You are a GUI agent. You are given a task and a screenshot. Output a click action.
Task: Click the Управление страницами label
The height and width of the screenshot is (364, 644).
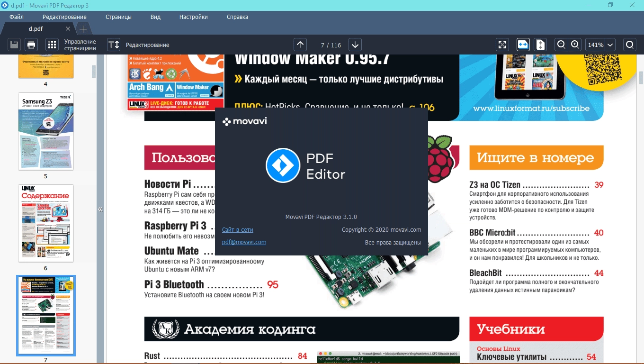pos(80,45)
